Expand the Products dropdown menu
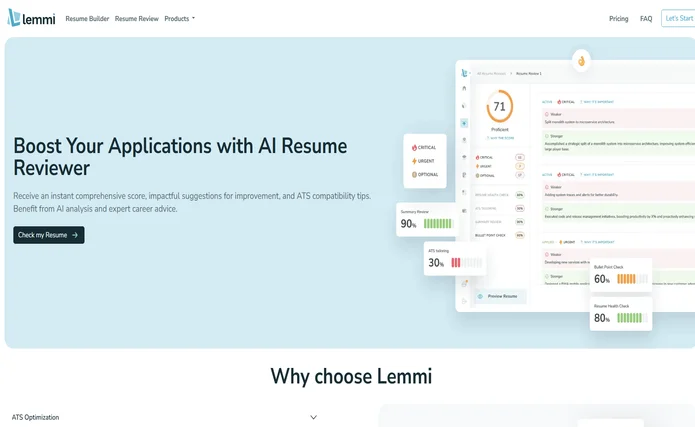 (x=180, y=19)
